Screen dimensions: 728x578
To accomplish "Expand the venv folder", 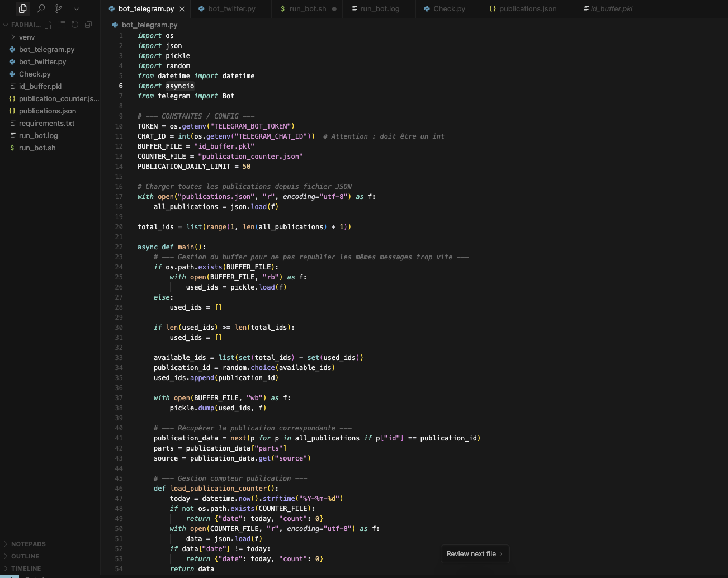I will pyautogui.click(x=26, y=37).
